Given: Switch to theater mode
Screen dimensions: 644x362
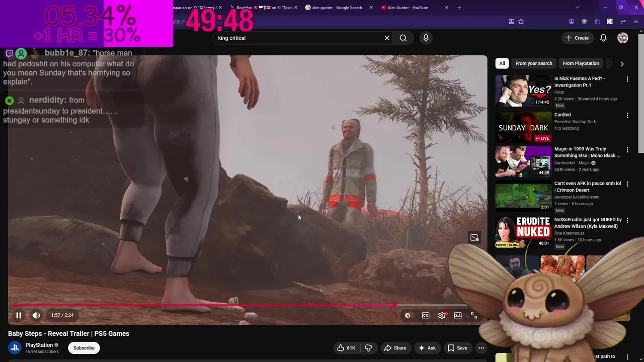Looking at the screenshot, I should tap(458, 315).
